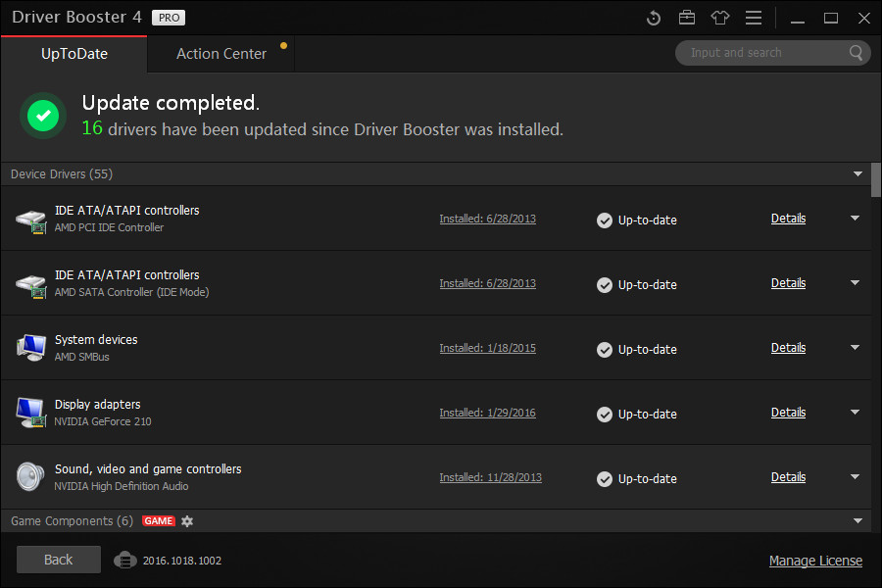The width and height of the screenshot is (882, 588).
Task: Click the search magnifier icon
Action: point(855,52)
